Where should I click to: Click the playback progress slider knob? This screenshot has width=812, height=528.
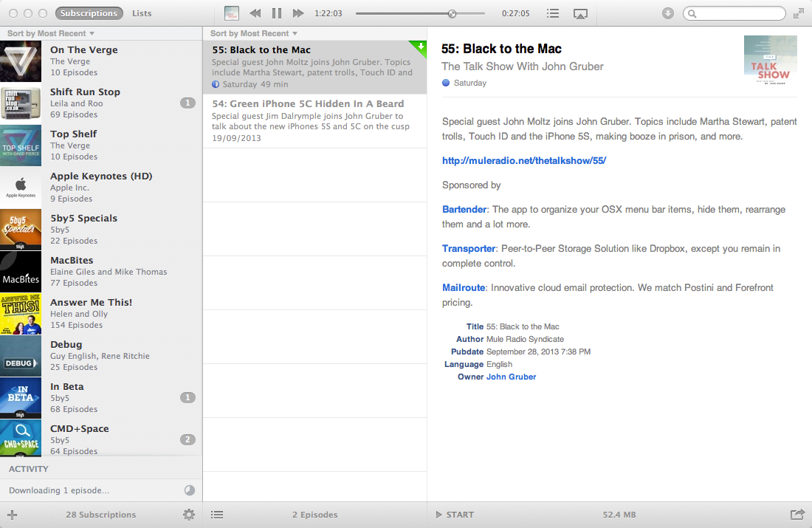click(452, 13)
